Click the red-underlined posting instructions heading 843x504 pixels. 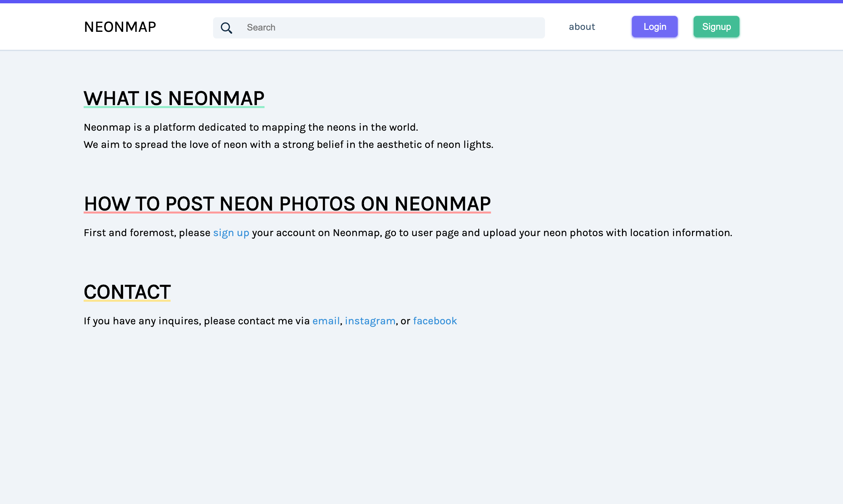tap(287, 204)
